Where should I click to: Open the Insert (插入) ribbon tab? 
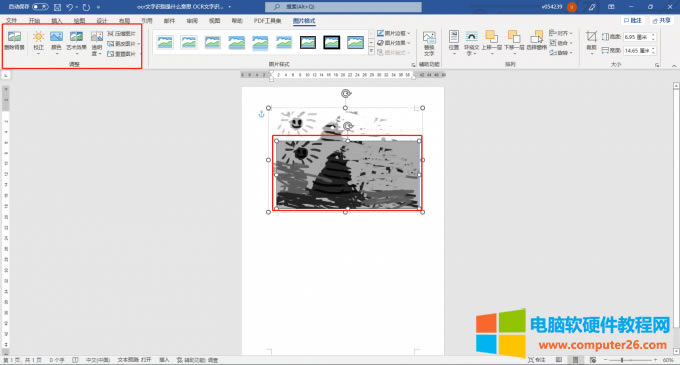tap(56, 21)
